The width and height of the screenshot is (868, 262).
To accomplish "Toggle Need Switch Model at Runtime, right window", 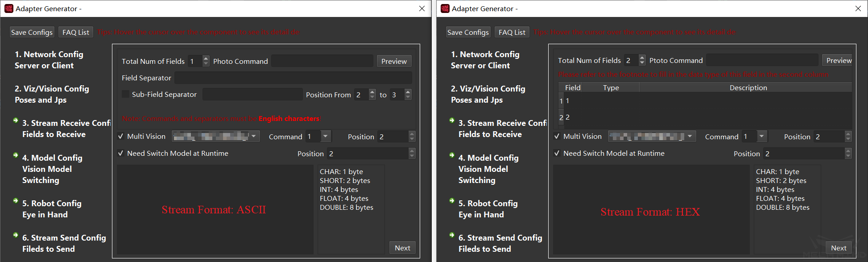I will pyautogui.click(x=557, y=154).
